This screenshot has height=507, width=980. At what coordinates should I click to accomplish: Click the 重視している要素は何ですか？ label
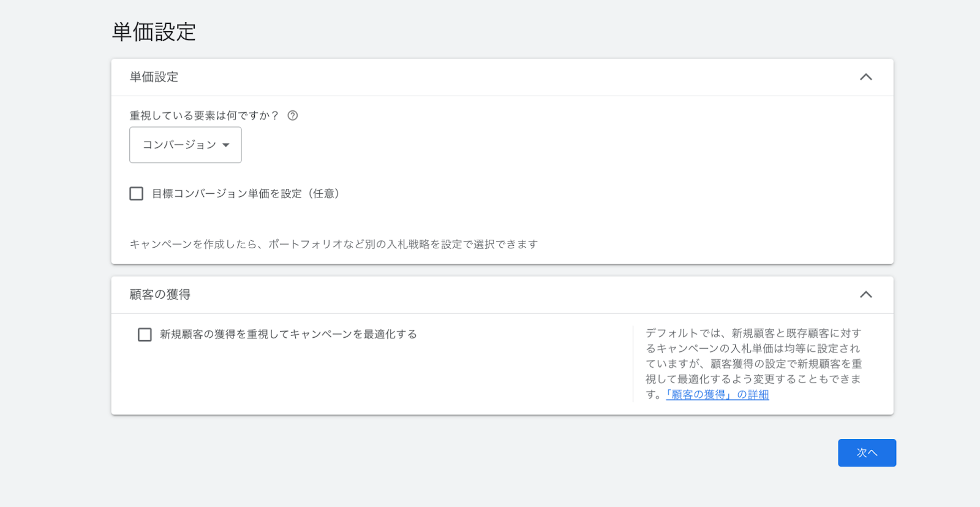(x=205, y=115)
